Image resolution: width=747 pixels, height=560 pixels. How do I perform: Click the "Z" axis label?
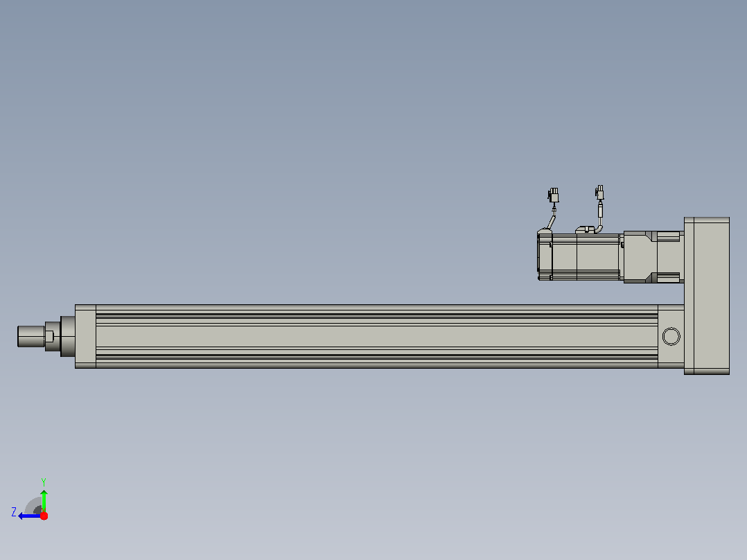coord(14,512)
